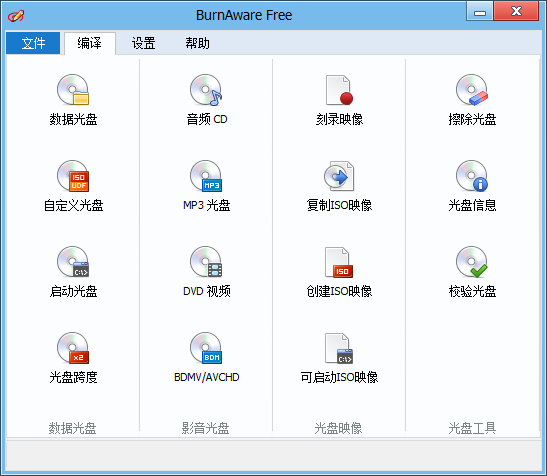
Task: Open the MP3 光盘 tool
Action: 207,186
